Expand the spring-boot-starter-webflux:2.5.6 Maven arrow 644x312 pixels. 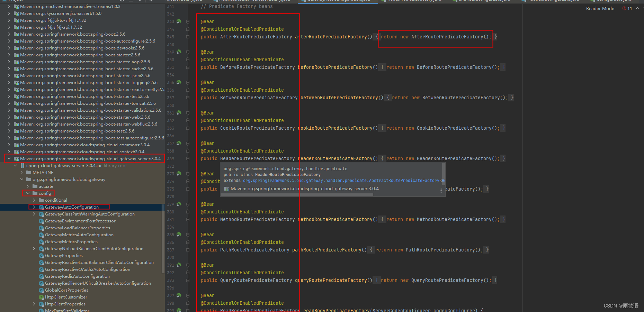(9, 124)
